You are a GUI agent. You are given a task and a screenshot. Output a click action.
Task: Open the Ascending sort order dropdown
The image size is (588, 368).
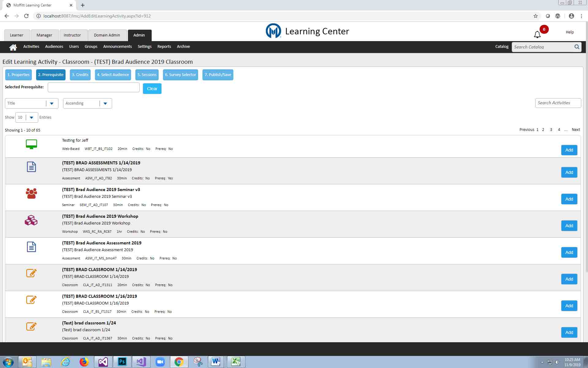point(105,103)
